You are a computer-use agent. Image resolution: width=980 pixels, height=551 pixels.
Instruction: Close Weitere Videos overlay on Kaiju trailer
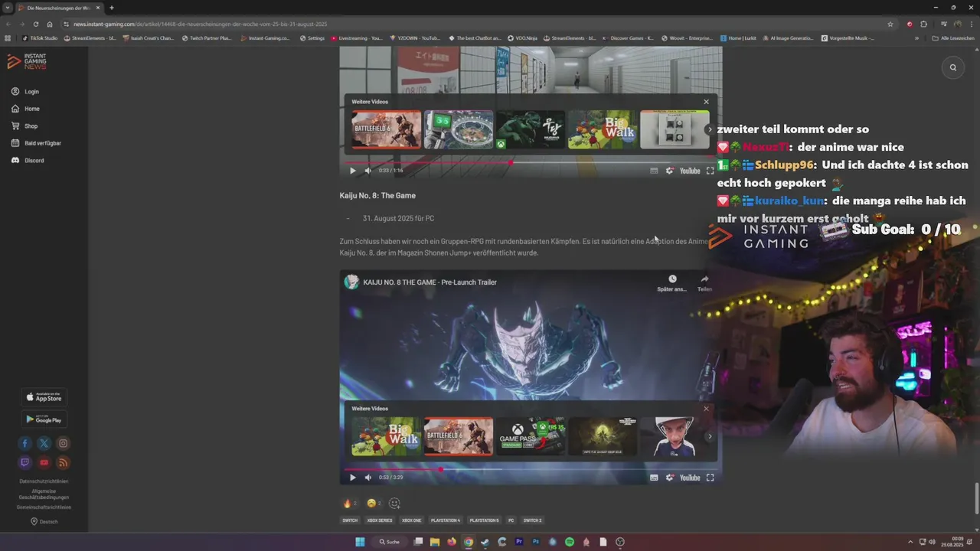[706, 409]
